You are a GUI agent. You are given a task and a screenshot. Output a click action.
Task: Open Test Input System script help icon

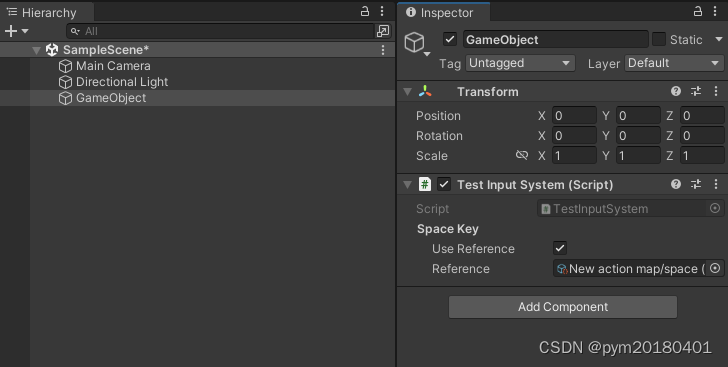676,184
